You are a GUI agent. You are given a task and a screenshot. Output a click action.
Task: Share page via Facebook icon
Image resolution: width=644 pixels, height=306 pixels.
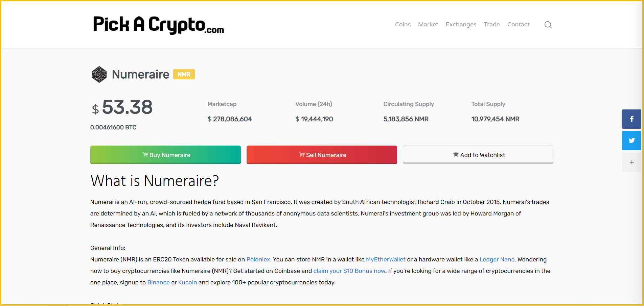pos(631,119)
